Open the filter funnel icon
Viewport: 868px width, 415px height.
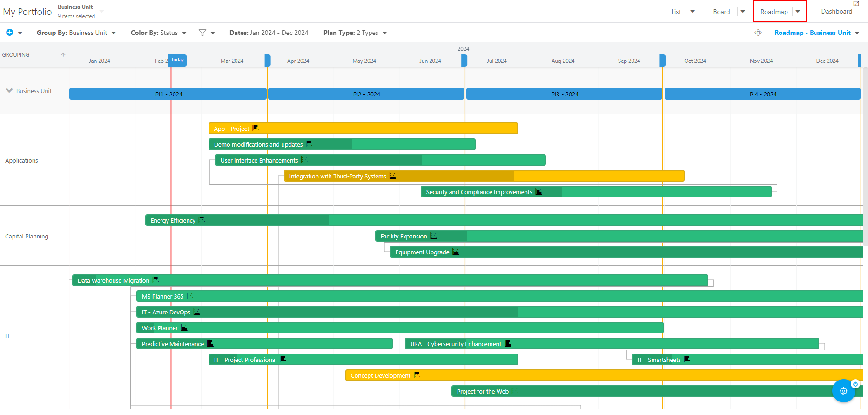(202, 33)
